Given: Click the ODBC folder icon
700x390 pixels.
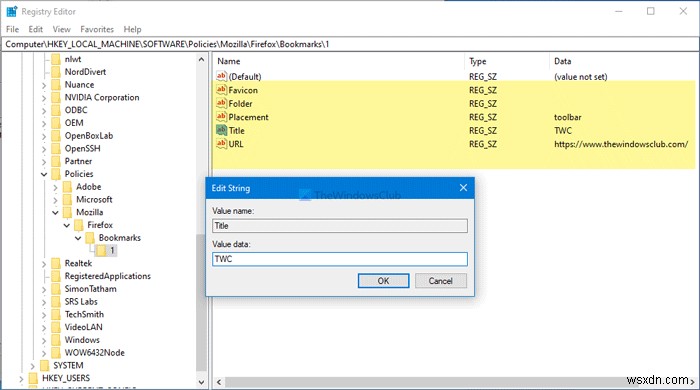Looking at the screenshot, I should tap(56, 110).
